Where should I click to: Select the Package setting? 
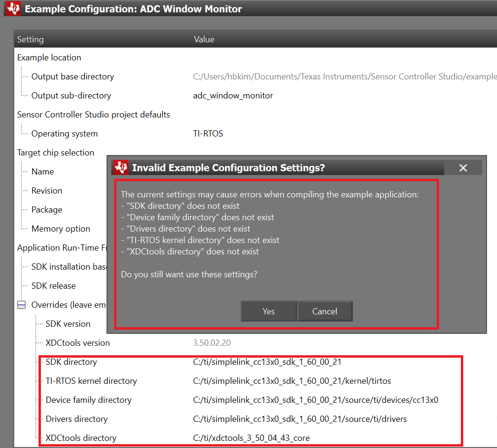tap(47, 210)
